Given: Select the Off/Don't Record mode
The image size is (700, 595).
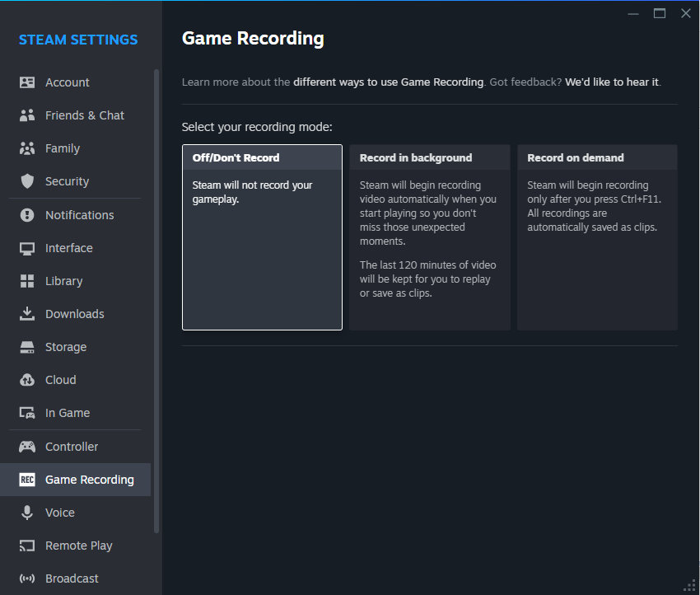Looking at the screenshot, I should pos(262,237).
